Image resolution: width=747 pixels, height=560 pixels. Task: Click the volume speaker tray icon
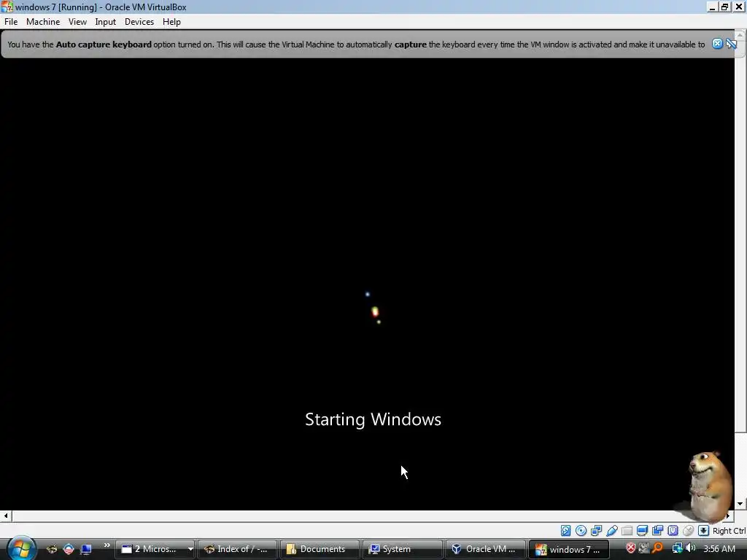pos(690,548)
